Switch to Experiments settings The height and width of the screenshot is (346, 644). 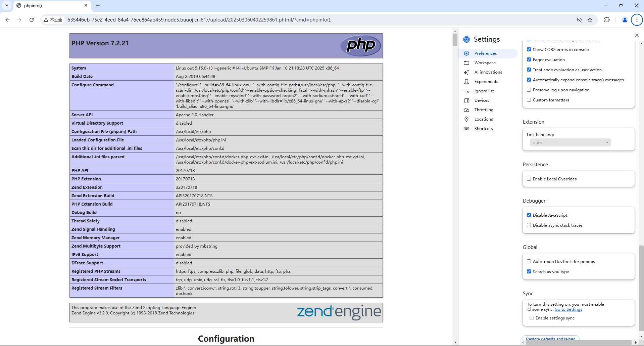pos(488,82)
